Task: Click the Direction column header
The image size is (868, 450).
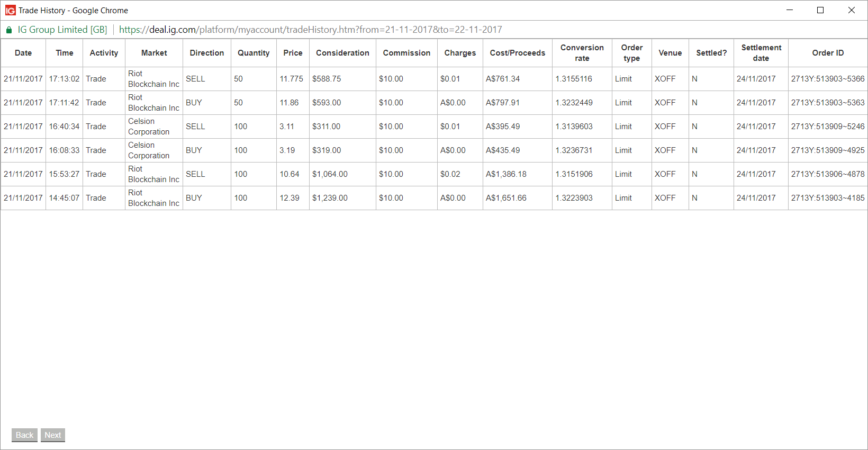Action: pos(207,53)
